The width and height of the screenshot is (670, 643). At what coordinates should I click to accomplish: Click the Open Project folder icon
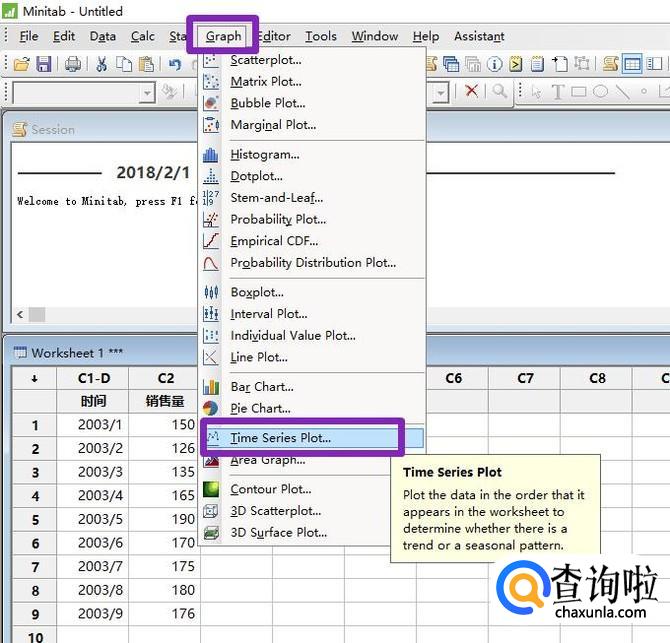click(21, 64)
